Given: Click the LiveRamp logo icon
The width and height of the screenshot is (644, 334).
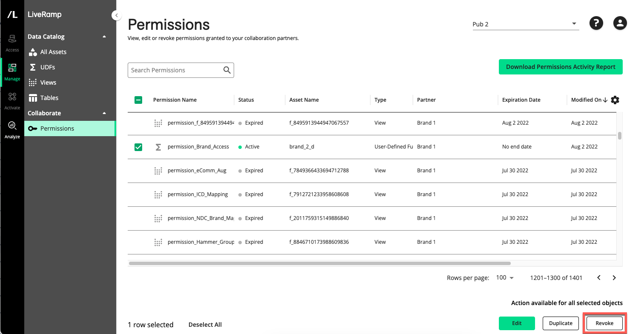Looking at the screenshot, I should tap(12, 14).
